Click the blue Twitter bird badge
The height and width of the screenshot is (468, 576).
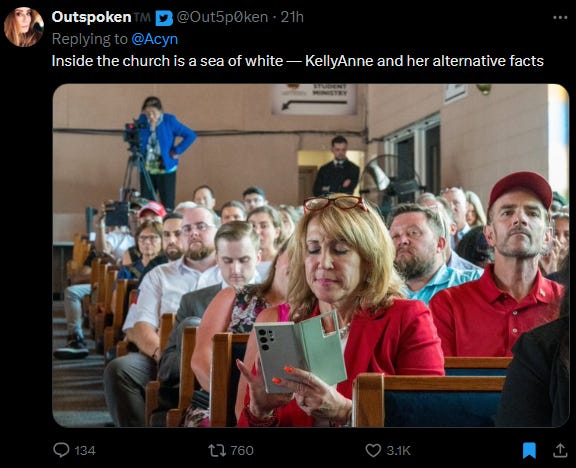(x=164, y=18)
